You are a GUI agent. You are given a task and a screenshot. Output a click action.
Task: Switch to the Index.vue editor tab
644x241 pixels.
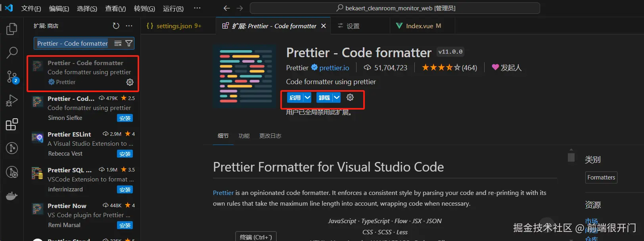pyautogui.click(x=422, y=26)
